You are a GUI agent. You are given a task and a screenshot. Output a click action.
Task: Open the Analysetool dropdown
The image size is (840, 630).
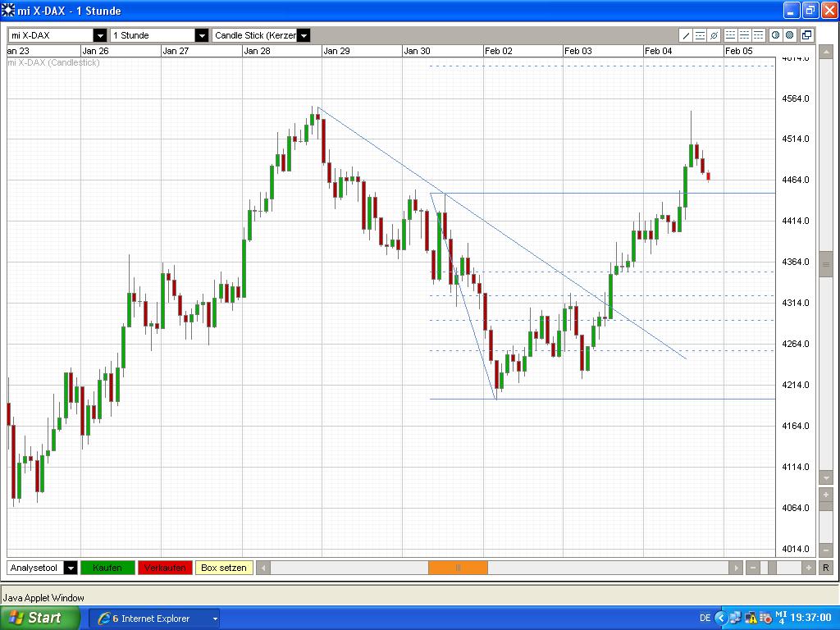click(x=71, y=568)
